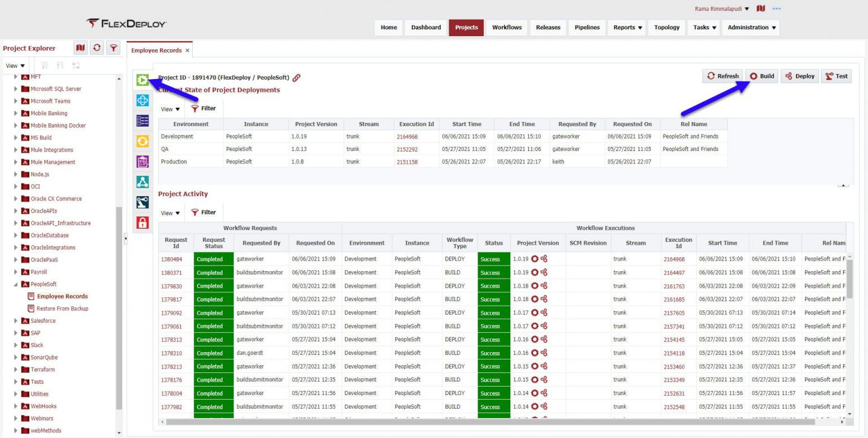
Task: Click the Build button
Action: 761,76
